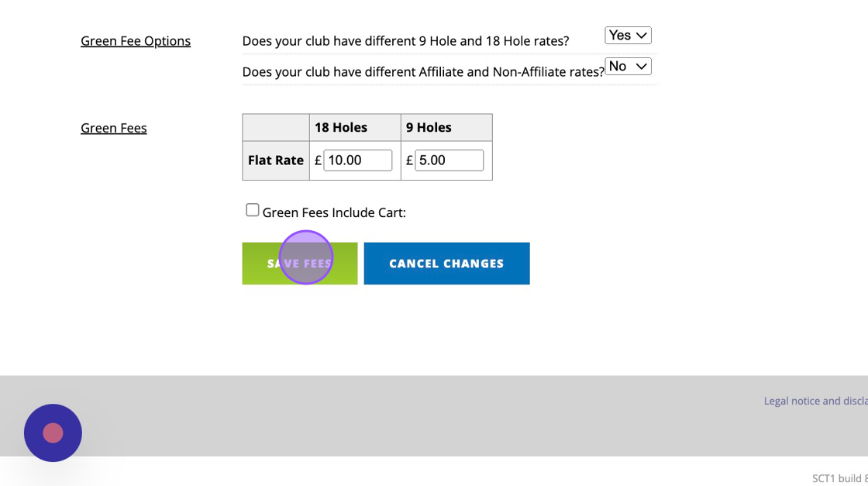The height and width of the screenshot is (486, 868).
Task: Expand the Affiliate and Non-Affiliate rates dropdown
Action: pyautogui.click(x=628, y=67)
